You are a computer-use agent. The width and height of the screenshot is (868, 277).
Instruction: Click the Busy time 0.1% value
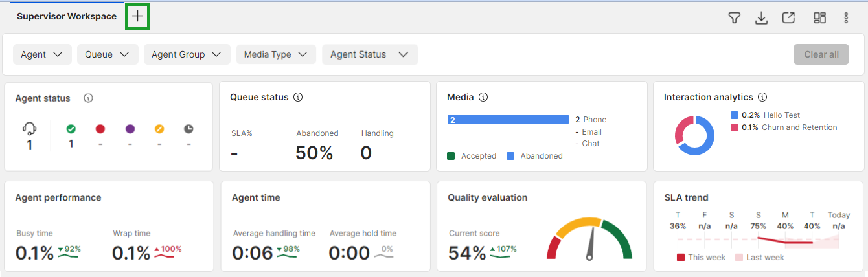click(34, 253)
